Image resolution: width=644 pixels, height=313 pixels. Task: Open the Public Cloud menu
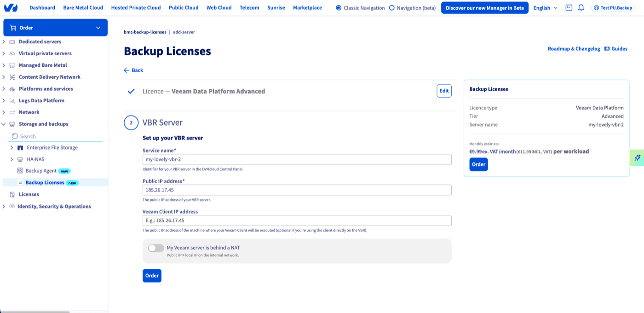pos(184,8)
